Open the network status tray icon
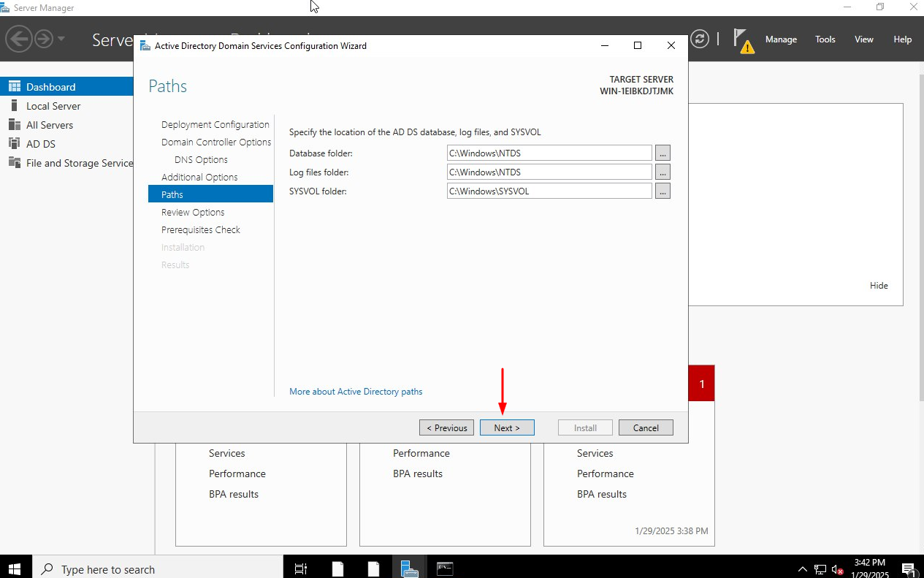Viewport: 924px width, 578px height. 820,569
